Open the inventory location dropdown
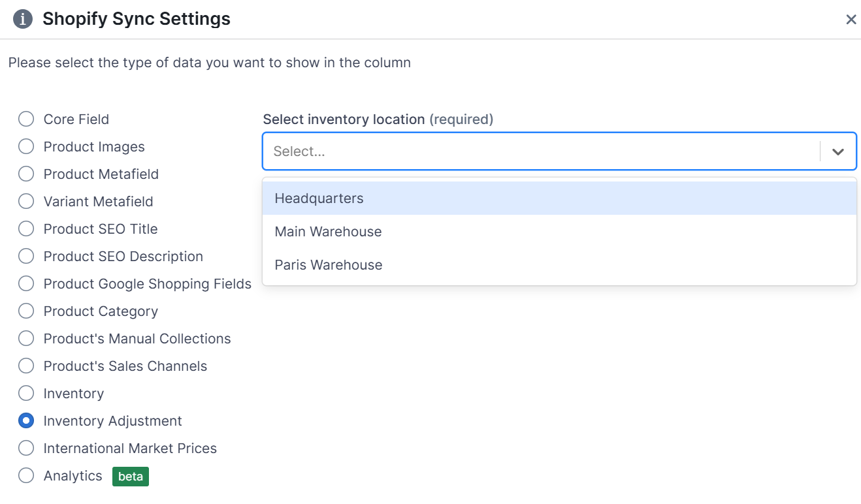Viewport: 861px width, 504px height. coord(523,151)
